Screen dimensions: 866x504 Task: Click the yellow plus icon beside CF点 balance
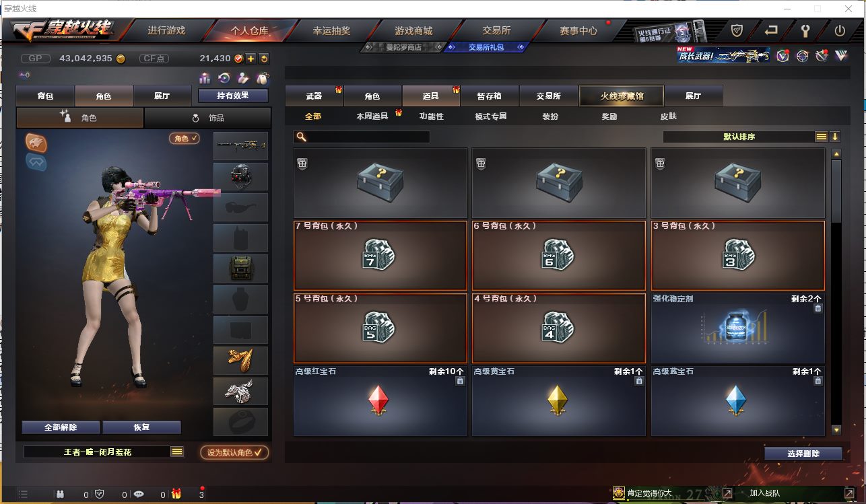click(x=251, y=59)
